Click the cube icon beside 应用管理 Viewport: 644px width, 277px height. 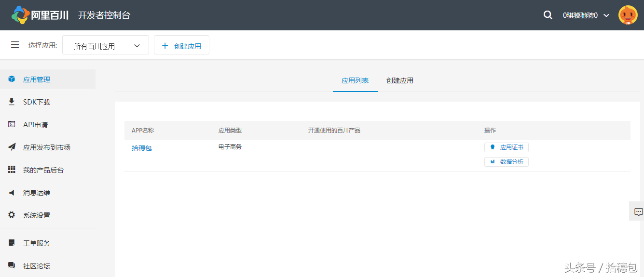pyautogui.click(x=12, y=79)
